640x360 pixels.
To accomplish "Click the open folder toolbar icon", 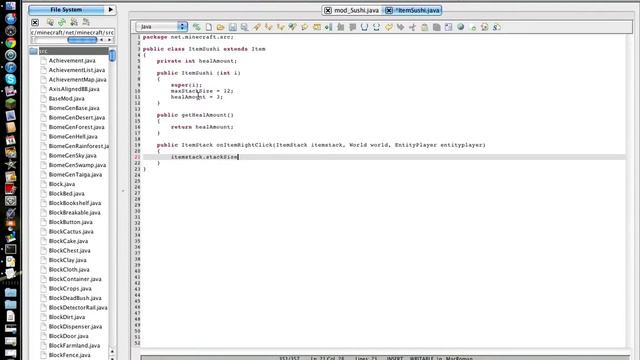I will point(220,27).
